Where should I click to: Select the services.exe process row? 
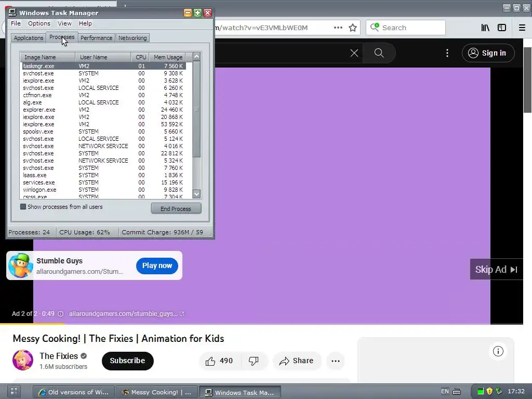pyautogui.click(x=104, y=182)
